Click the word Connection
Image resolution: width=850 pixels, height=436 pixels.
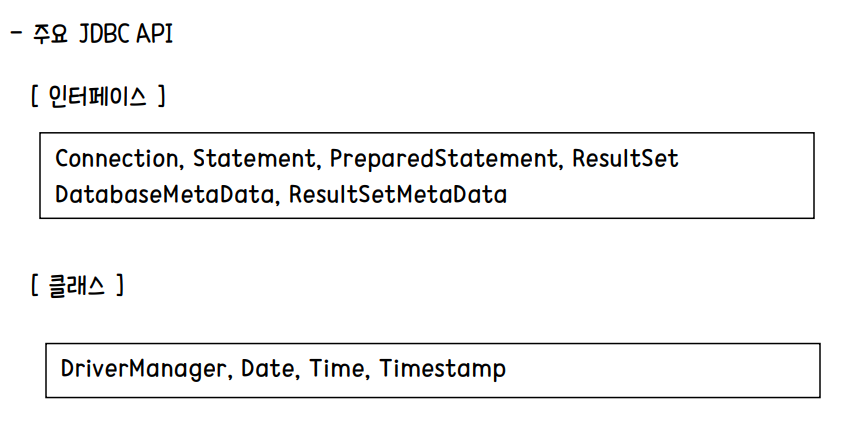tap(116, 158)
